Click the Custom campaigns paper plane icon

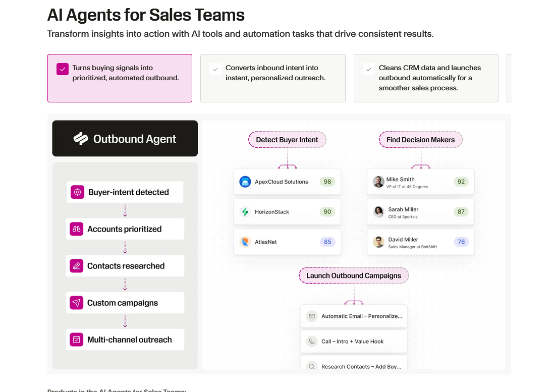(77, 303)
